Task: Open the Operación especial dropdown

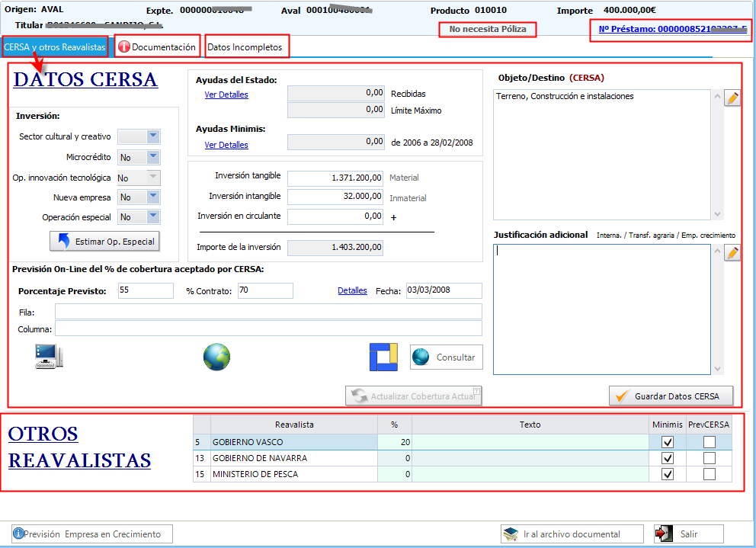Action: tap(153, 216)
